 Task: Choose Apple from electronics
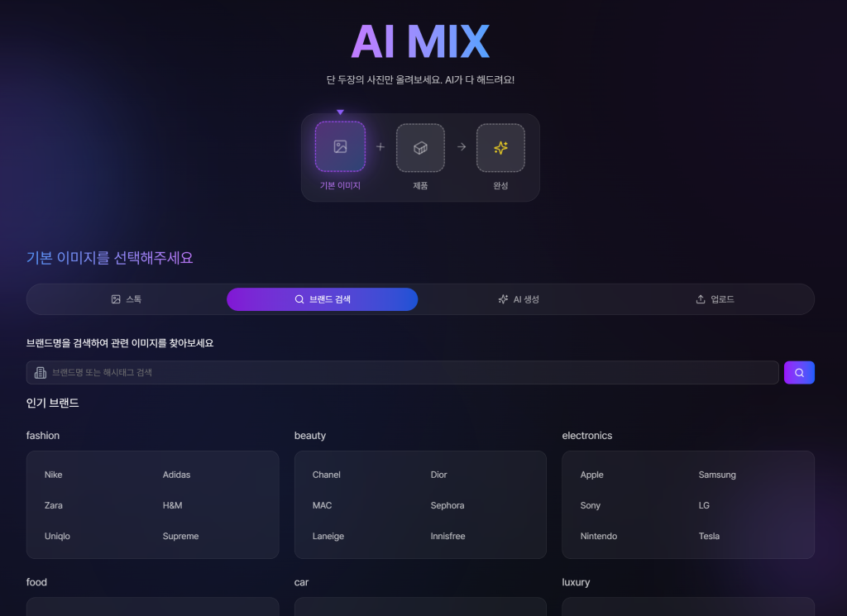(592, 475)
